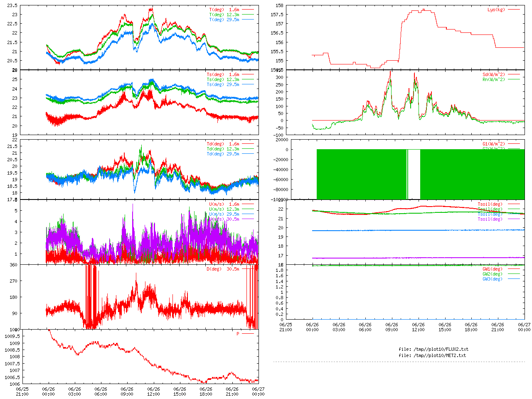The image size is (532, 399).
Task: Select the T(deg) 12.3m legend label
Action: (224, 15)
